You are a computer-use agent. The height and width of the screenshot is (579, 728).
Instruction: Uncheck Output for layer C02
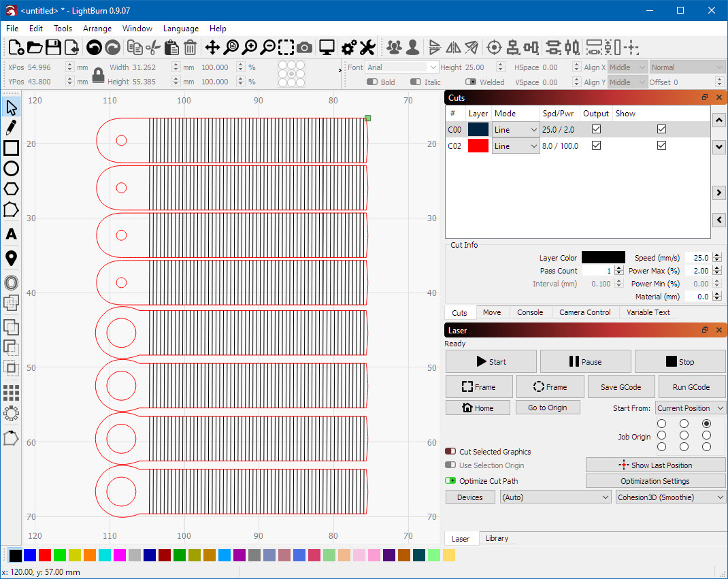point(596,146)
